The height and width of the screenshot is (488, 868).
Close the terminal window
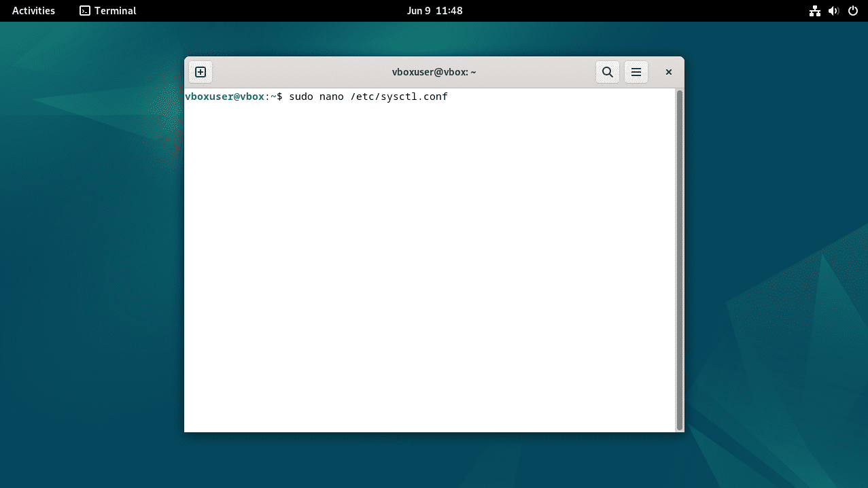point(668,71)
